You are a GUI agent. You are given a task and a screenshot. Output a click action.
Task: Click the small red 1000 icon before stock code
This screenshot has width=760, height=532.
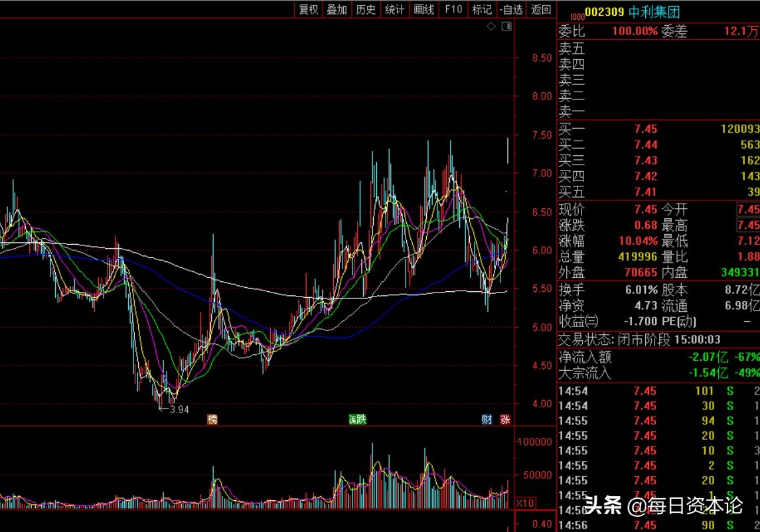click(577, 15)
